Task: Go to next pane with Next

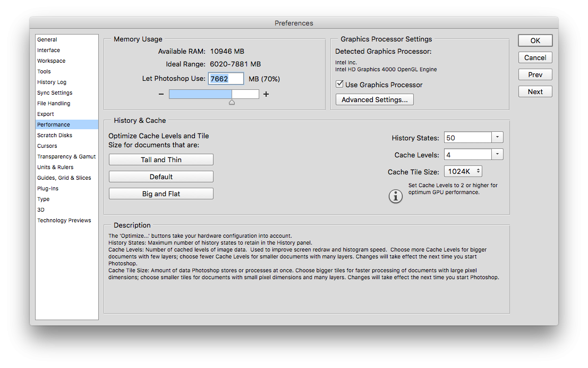Action: tap(535, 91)
